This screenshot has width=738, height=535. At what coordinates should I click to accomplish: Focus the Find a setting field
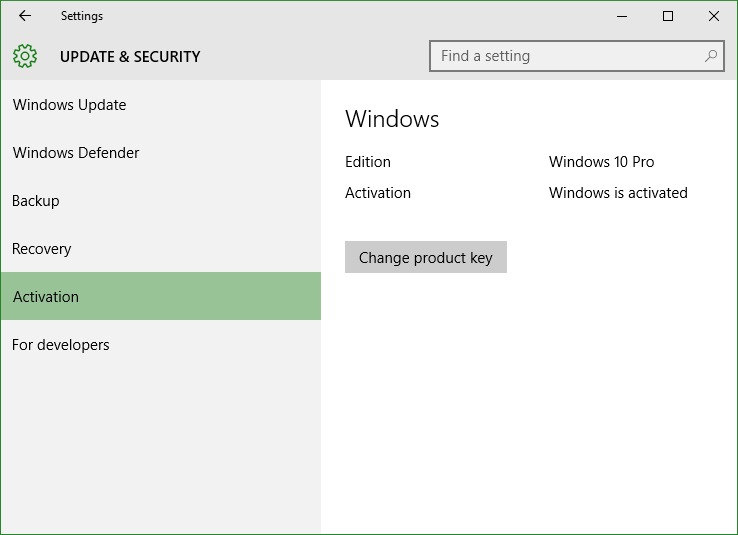click(577, 56)
